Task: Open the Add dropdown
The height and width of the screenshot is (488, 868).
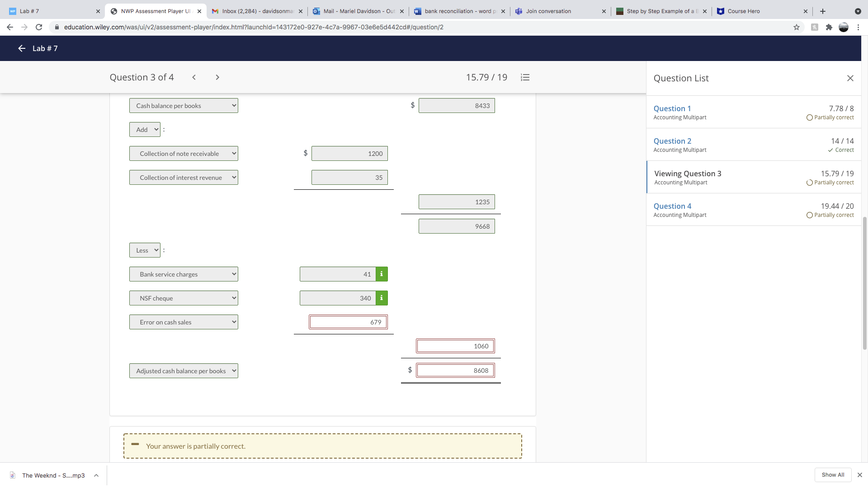Action: coord(145,130)
